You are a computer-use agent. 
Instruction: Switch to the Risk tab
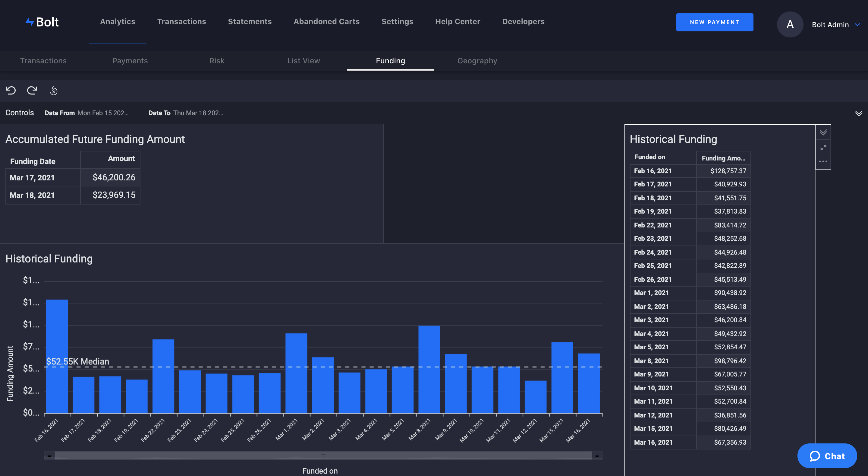click(x=217, y=61)
